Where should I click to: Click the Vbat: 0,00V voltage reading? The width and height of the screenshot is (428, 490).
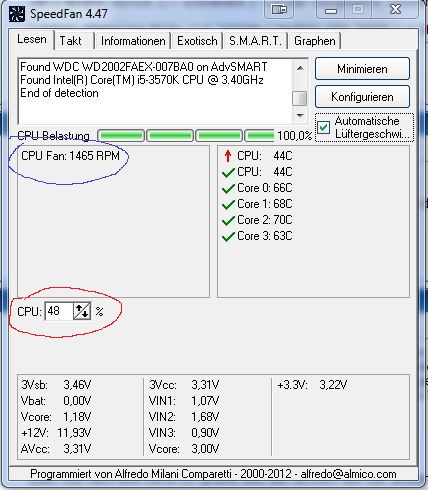click(x=56, y=401)
